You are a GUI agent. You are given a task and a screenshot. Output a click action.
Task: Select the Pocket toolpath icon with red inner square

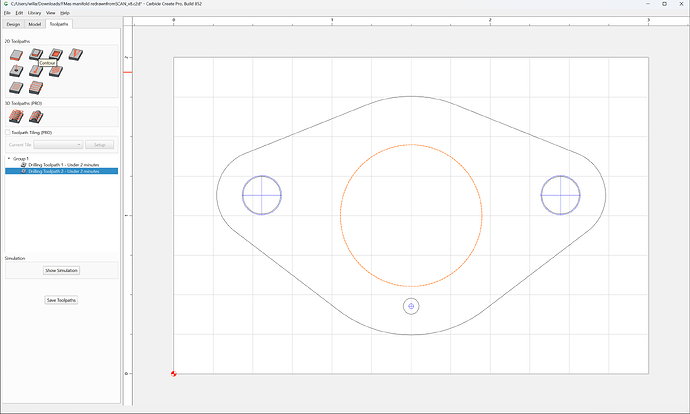pyautogui.click(x=56, y=54)
